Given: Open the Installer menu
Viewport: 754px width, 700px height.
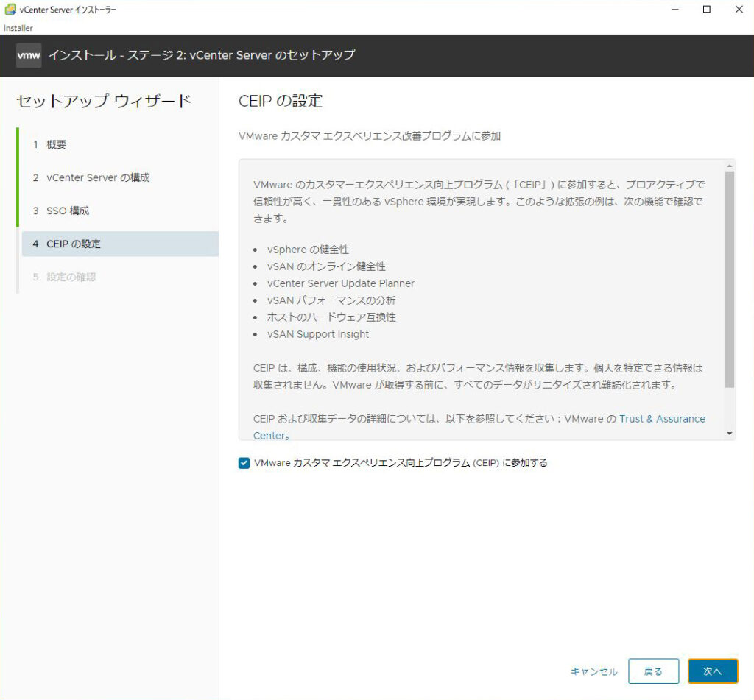Looking at the screenshot, I should (x=18, y=28).
